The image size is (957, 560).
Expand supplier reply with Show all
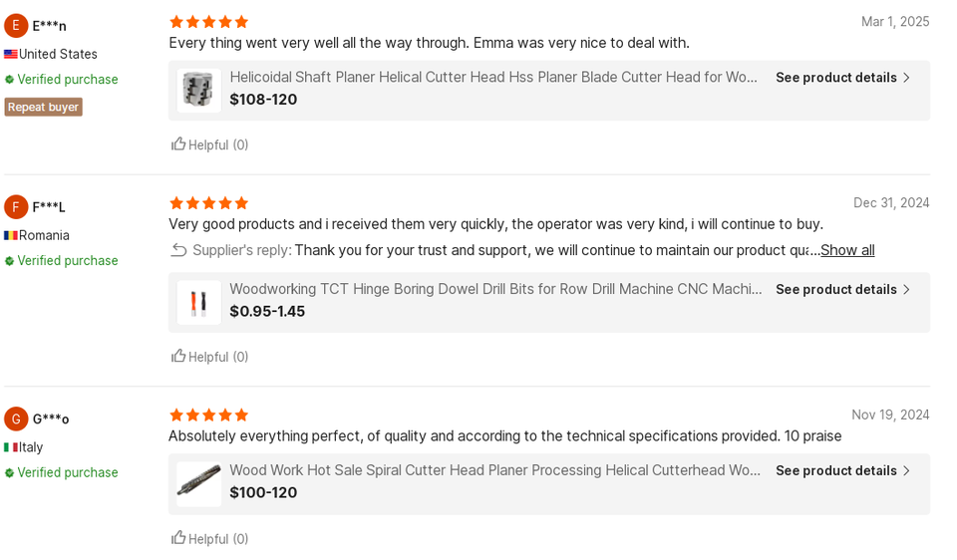pos(847,250)
